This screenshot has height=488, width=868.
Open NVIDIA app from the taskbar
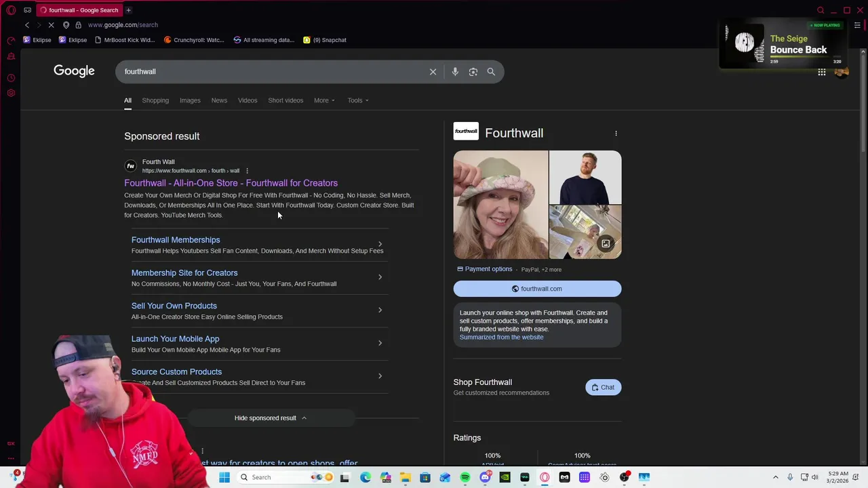(505, 477)
